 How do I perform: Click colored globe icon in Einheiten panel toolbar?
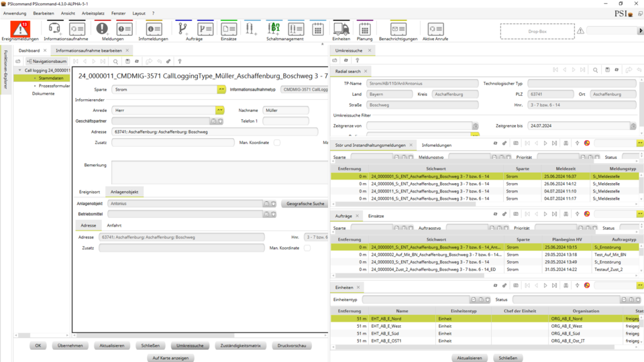coord(587,286)
